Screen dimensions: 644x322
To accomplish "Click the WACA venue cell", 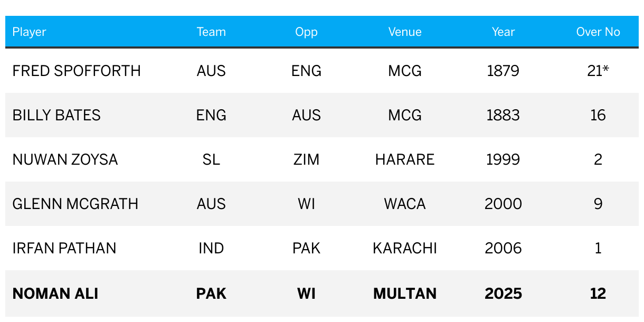I will tap(405, 204).
